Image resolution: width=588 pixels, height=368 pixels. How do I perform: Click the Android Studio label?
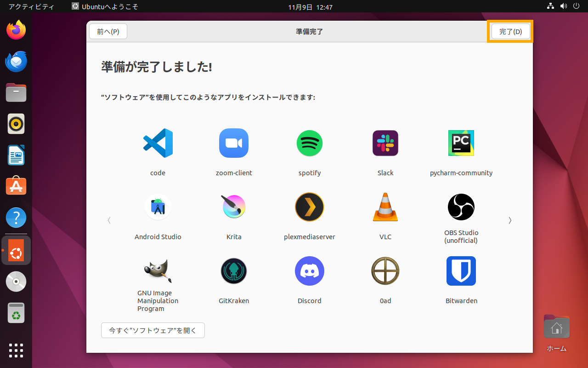[158, 237]
